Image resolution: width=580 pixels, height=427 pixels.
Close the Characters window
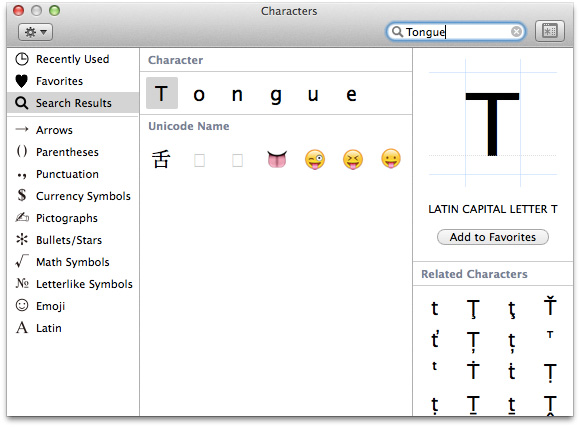click(x=18, y=11)
